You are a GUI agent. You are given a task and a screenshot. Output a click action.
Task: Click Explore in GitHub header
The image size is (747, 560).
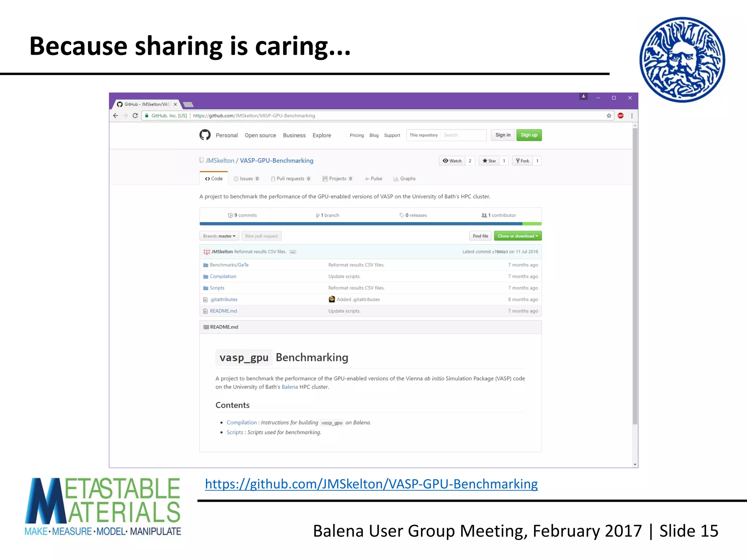[x=322, y=135]
